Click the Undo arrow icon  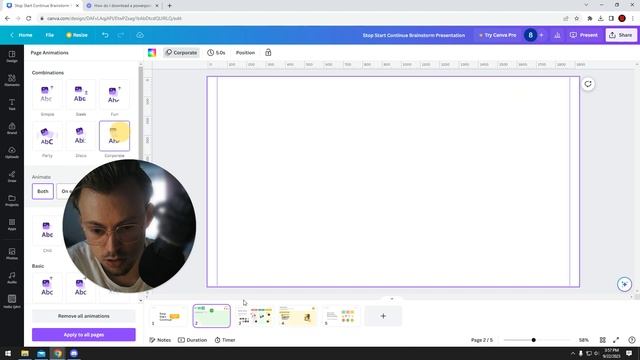(105, 35)
